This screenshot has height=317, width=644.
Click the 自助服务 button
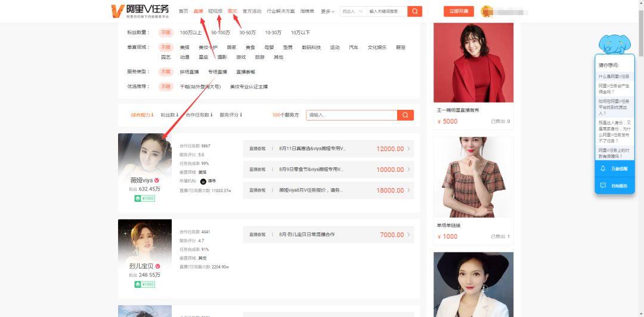tap(614, 186)
